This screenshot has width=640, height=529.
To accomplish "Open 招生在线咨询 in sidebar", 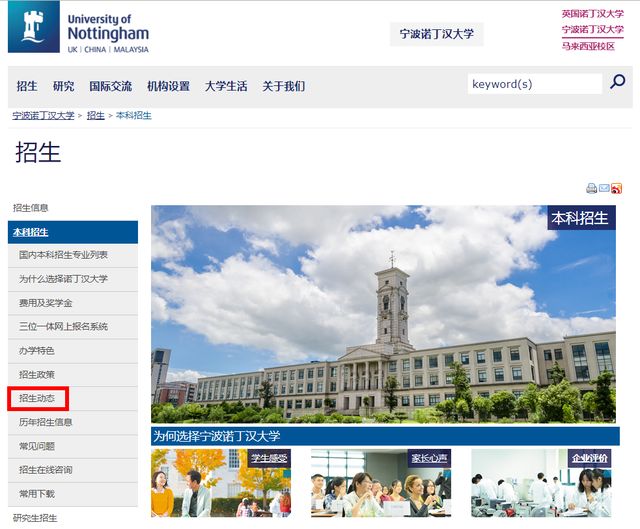I will [x=73, y=470].
